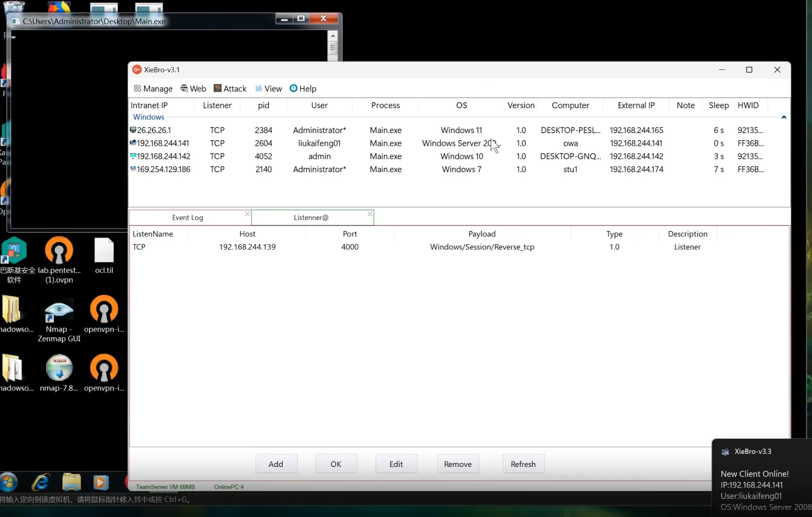Click the Web menu globe icon

point(184,88)
